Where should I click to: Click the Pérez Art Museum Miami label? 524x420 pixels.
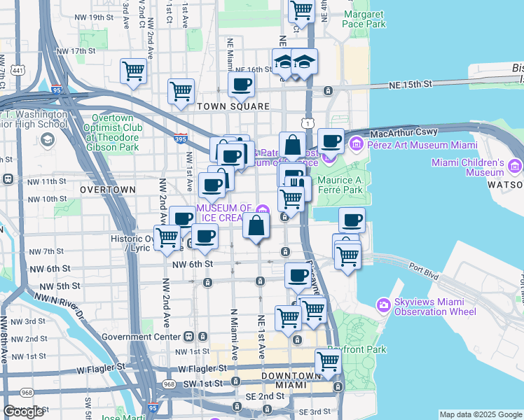tap(422, 145)
